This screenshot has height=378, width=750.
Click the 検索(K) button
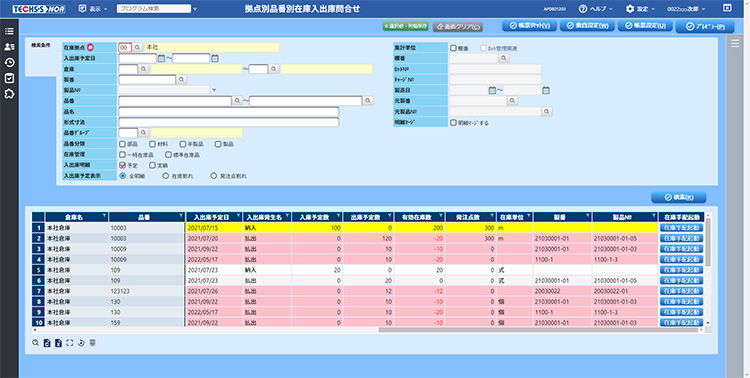(x=679, y=197)
